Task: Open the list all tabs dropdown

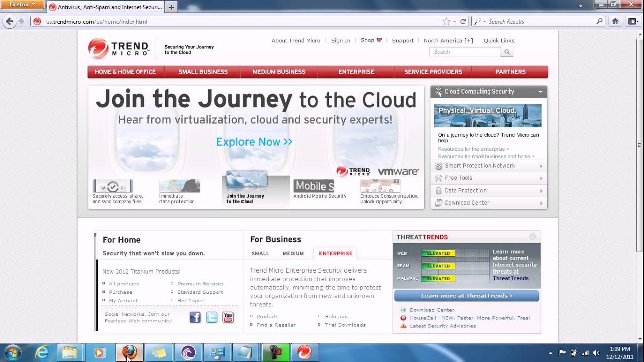Action: point(580,6)
